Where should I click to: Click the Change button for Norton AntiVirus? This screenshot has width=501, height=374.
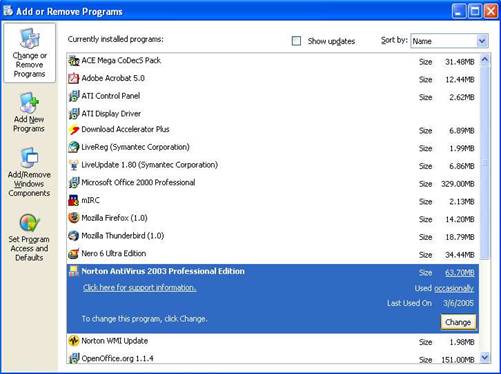pyautogui.click(x=458, y=322)
